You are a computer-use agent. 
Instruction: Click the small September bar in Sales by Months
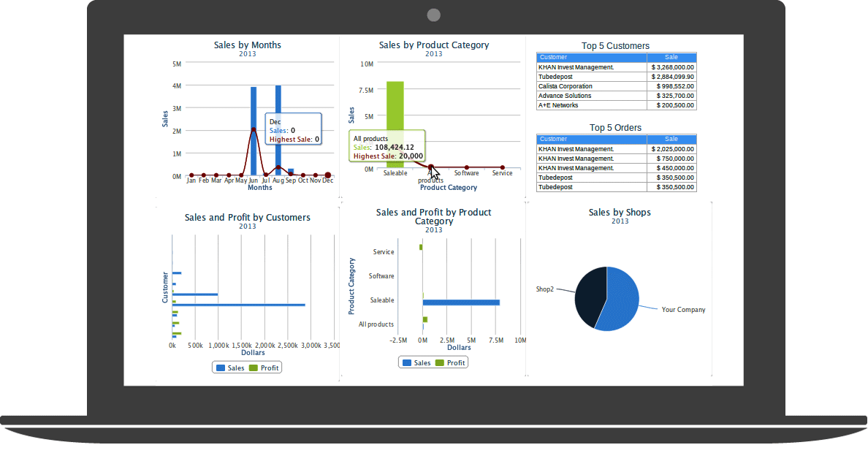click(291, 172)
